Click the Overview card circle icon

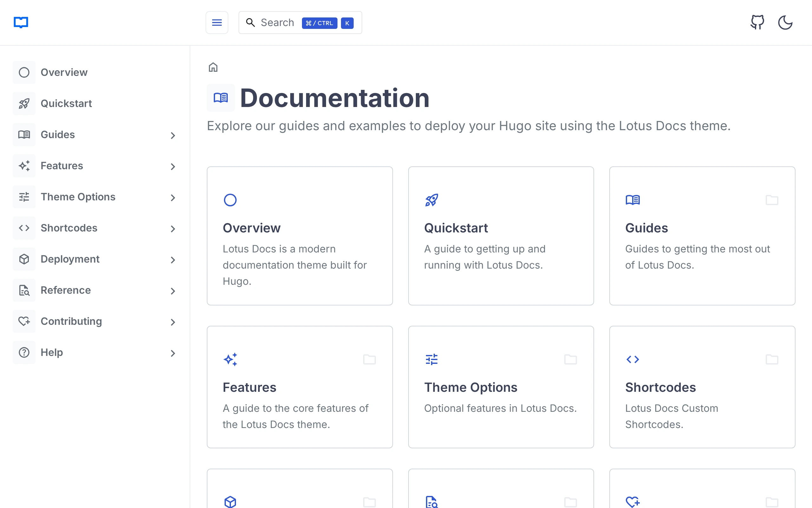230,200
